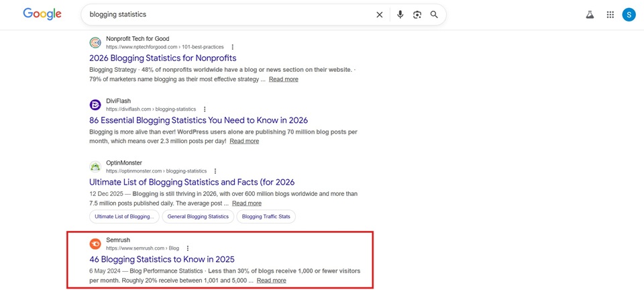Click the nptechforgood.com URL breadcrumb
Viewport: 644px width, 290px height.
pyautogui.click(x=165, y=47)
